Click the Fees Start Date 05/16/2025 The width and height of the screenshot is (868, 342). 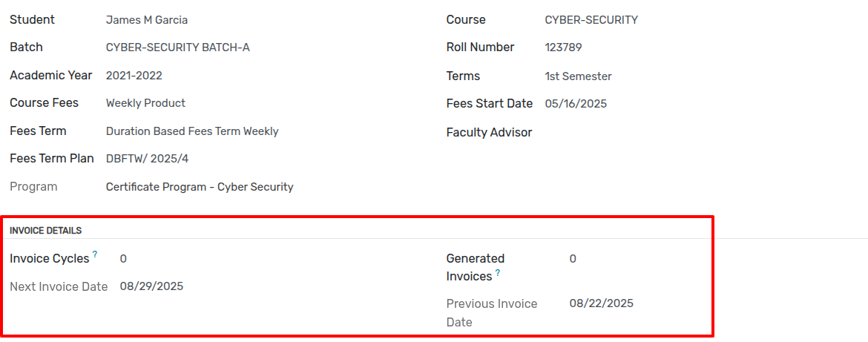[576, 104]
